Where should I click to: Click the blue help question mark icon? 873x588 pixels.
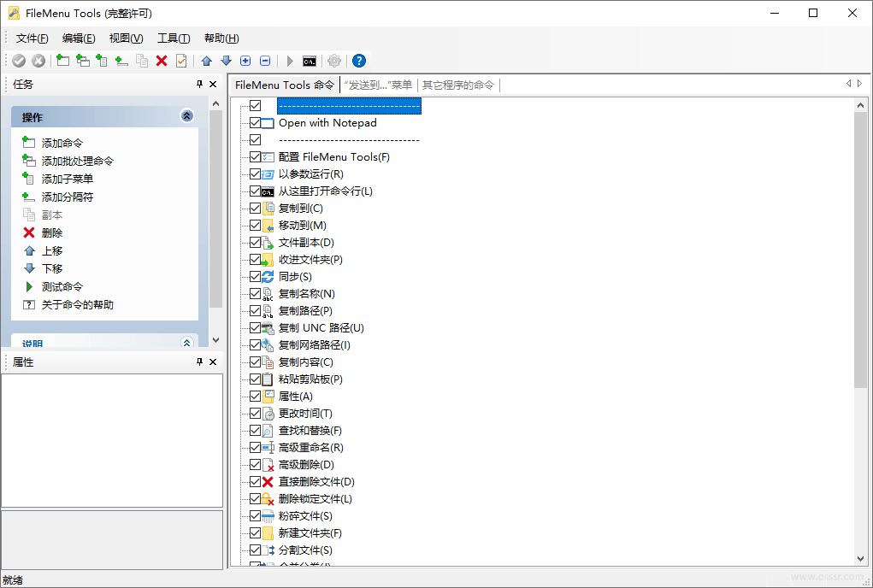(359, 61)
